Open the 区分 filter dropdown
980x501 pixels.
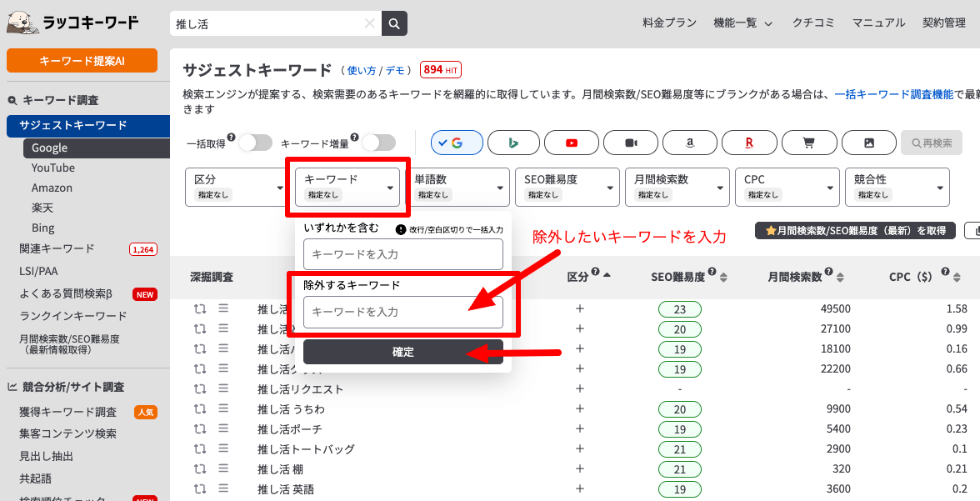coord(237,187)
